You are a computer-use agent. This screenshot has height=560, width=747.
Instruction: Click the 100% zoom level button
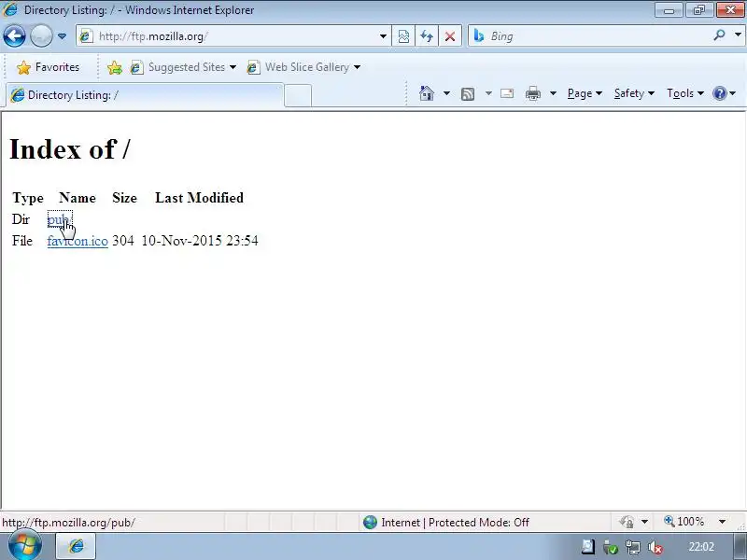tap(684, 522)
